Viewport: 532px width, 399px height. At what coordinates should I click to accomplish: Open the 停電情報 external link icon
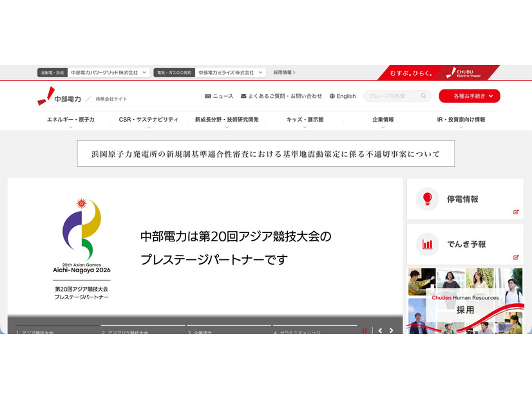516,212
